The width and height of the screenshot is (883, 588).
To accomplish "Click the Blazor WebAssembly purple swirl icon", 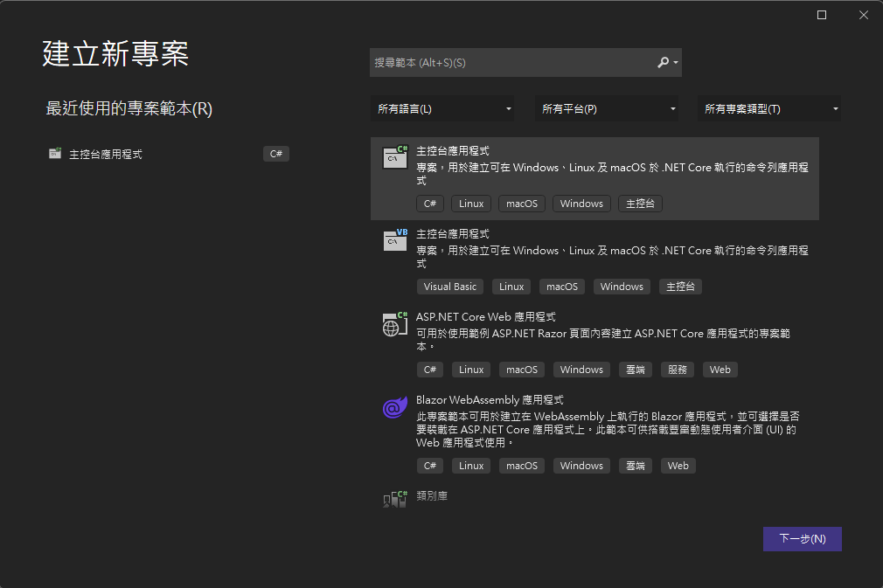I will tap(395, 407).
